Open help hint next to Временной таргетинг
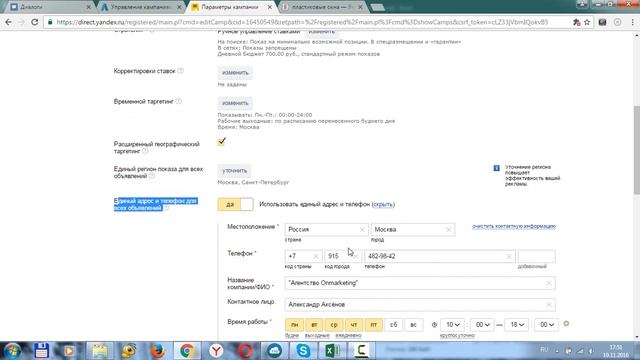This screenshot has height=360, width=640. pos(178,101)
